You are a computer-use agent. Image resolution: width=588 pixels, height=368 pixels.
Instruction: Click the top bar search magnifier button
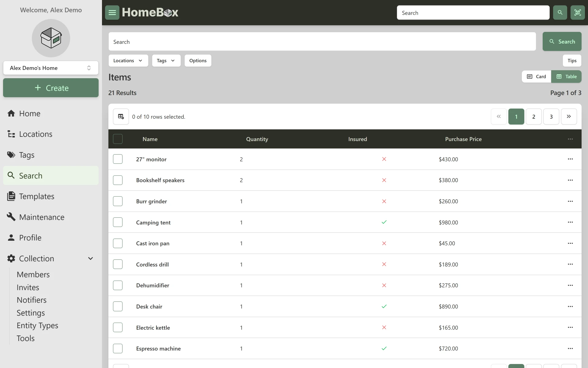560,13
